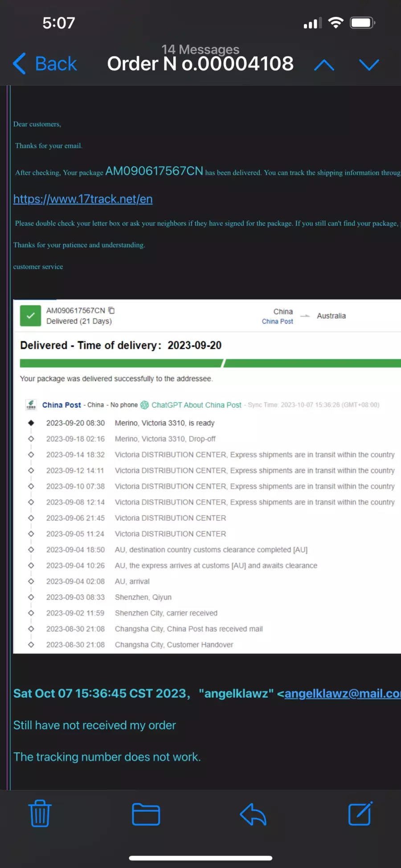
Task: Tap the green delivery progress bar
Action: click(x=210, y=363)
